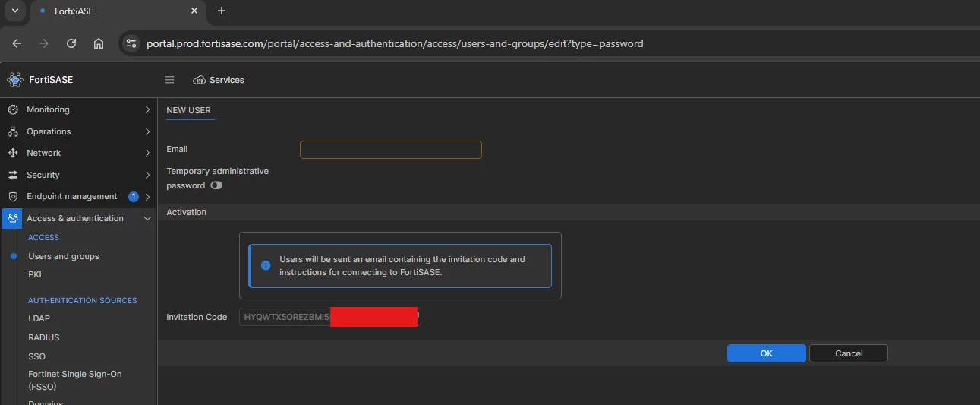Expand the Endpoint management chevron
The height and width of the screenshot is (405, 980).
pos(147,196)
